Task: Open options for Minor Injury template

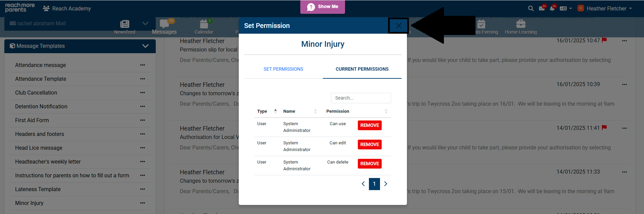Action: (x=143, y=203)
